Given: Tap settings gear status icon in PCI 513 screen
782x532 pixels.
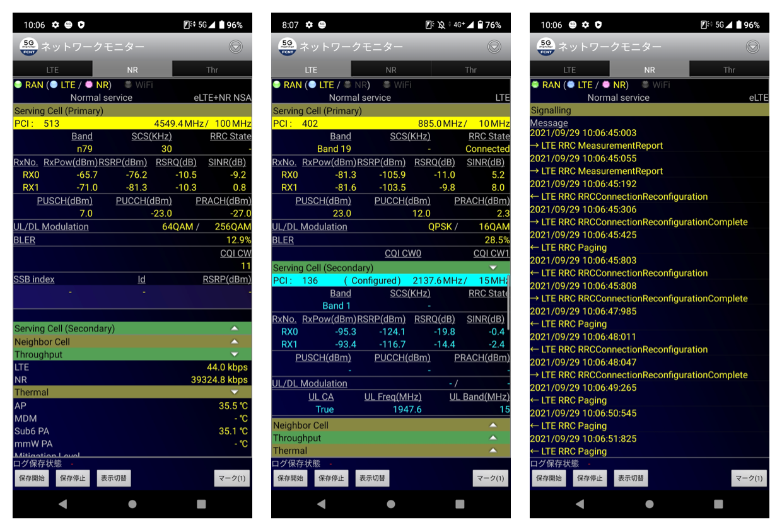Looking at the screenshot, I should pos(55,25).
